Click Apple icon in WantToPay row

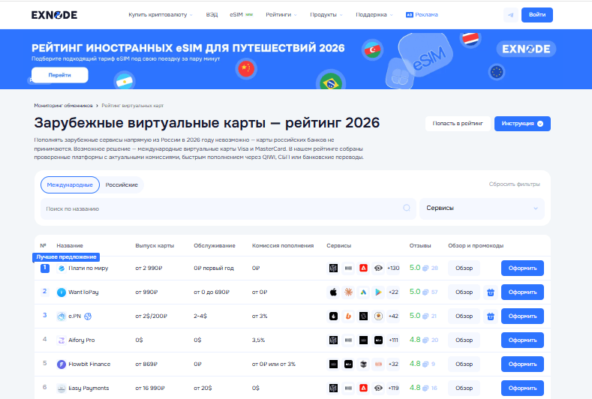(x=333, y=292)
